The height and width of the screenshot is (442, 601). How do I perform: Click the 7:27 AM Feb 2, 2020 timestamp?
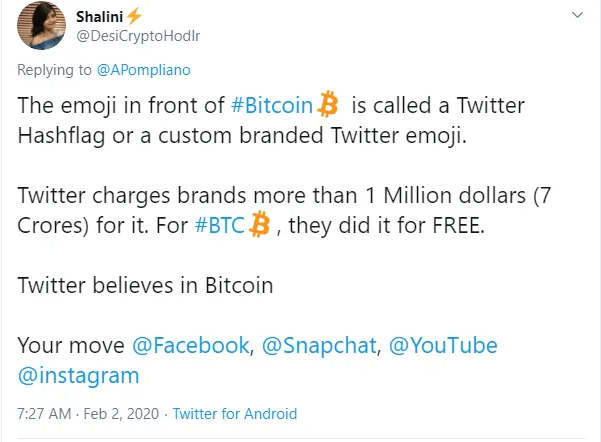pyautogui.click(x=87, y=414)
